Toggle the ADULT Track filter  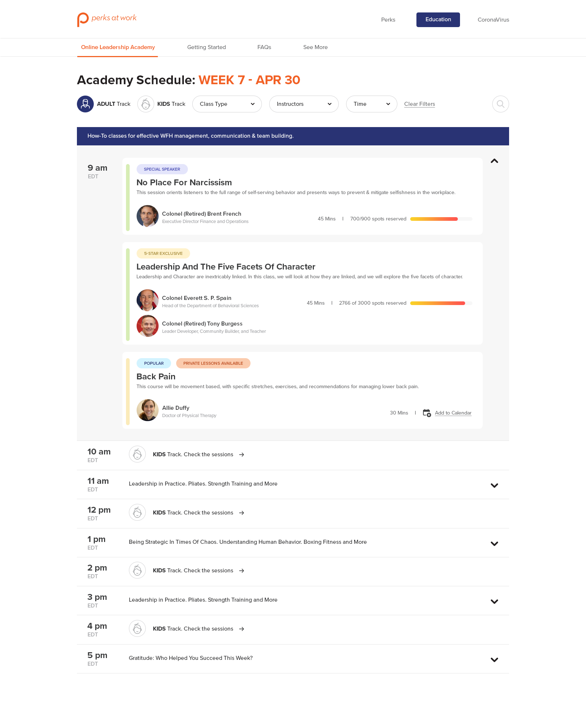coord(104,104)
